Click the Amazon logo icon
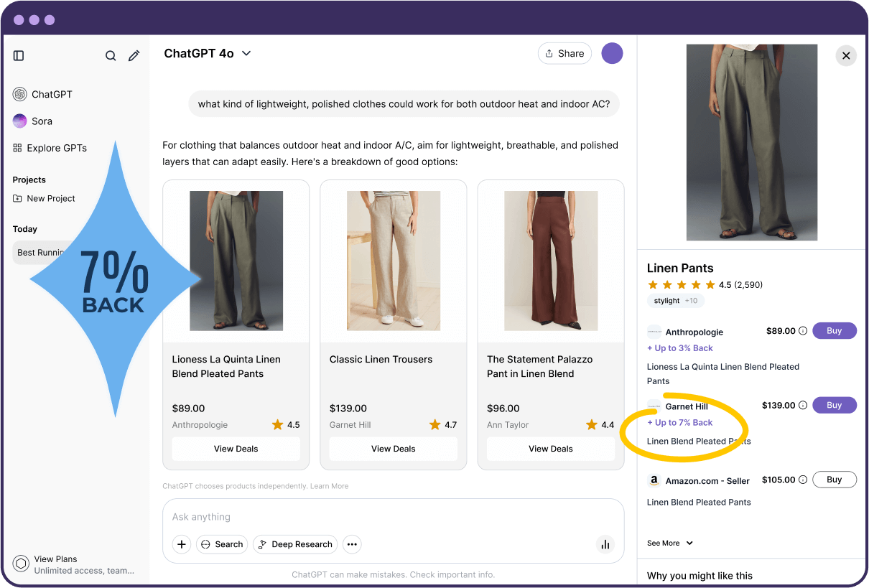869x588 pixels. [x=654, y=481]
